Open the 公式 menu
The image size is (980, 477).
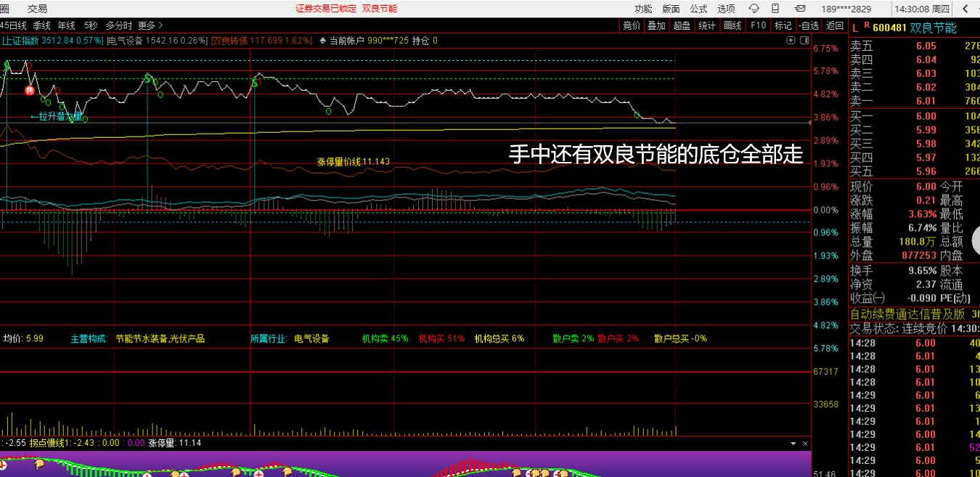click(698, 9)
